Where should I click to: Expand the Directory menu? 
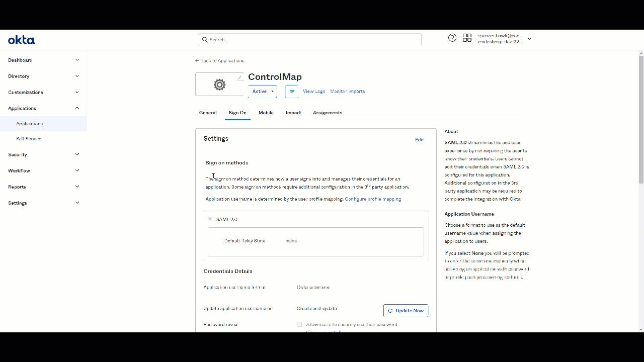pyautogui.click(x=43, y=76)
